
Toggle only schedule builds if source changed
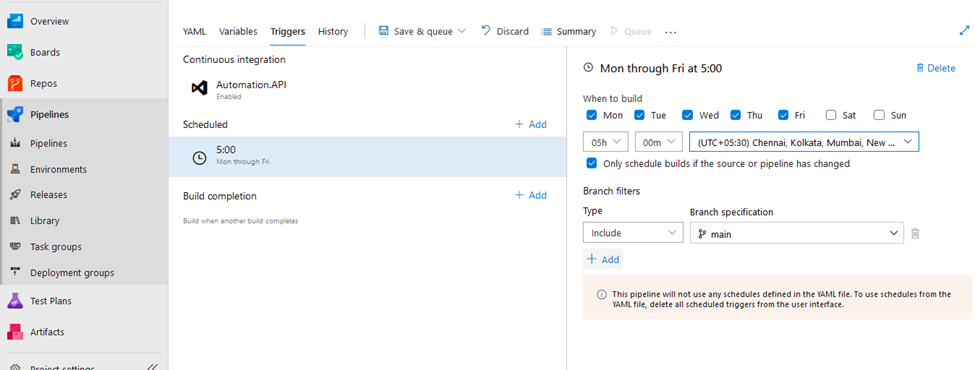tap(592, 164)
